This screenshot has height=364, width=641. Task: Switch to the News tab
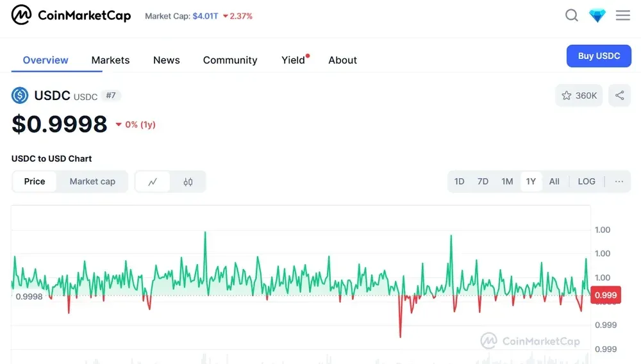pos(167,60)
